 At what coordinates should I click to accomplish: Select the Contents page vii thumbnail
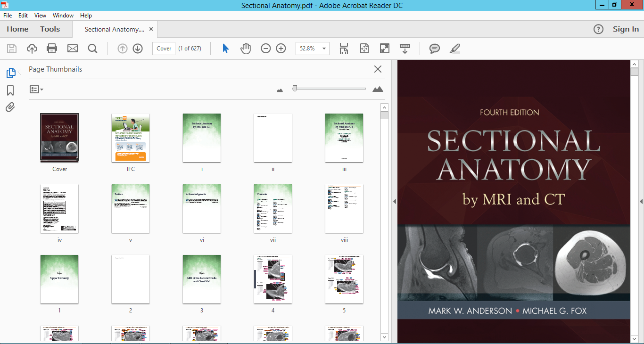tap(273, 208)
